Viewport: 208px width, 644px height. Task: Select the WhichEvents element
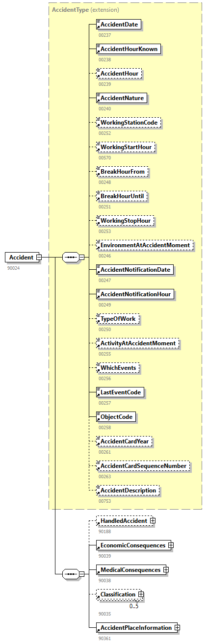[118, 367]
